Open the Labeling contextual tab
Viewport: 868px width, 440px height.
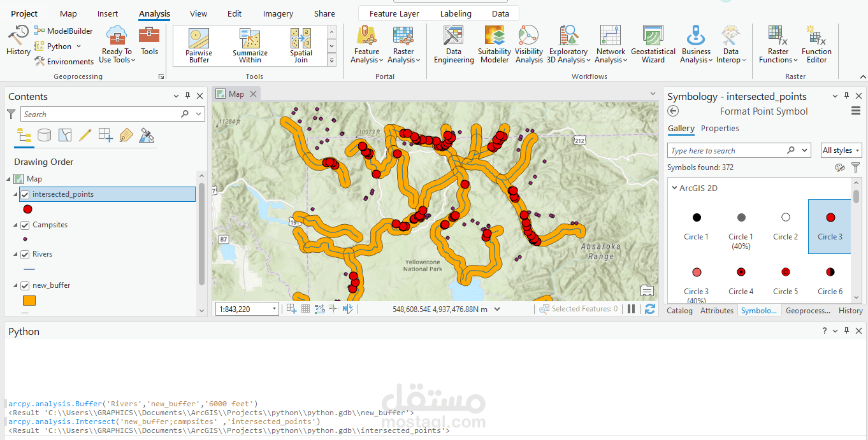456,13
